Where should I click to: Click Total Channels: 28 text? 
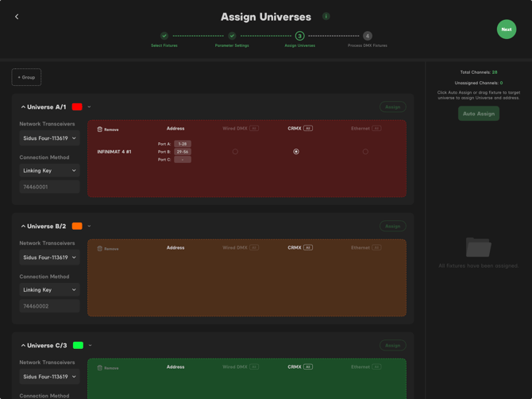[478, 72]
